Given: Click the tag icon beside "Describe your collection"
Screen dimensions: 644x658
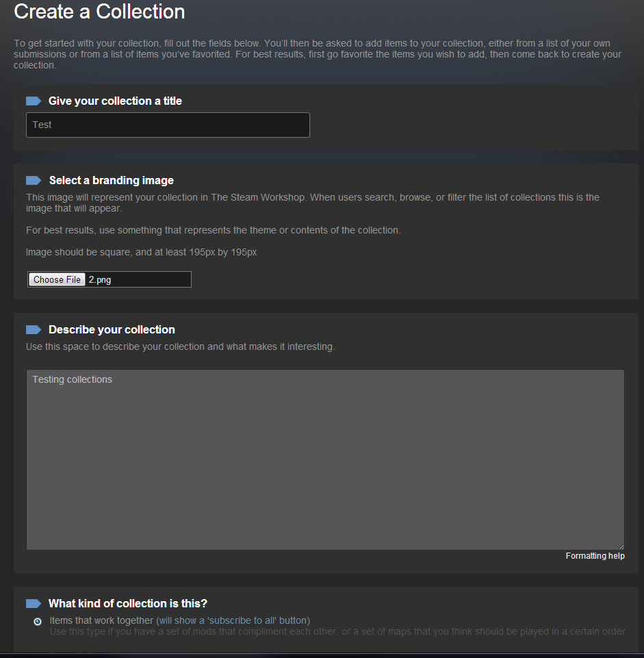Looking at the screenshot, I should 34,330.
